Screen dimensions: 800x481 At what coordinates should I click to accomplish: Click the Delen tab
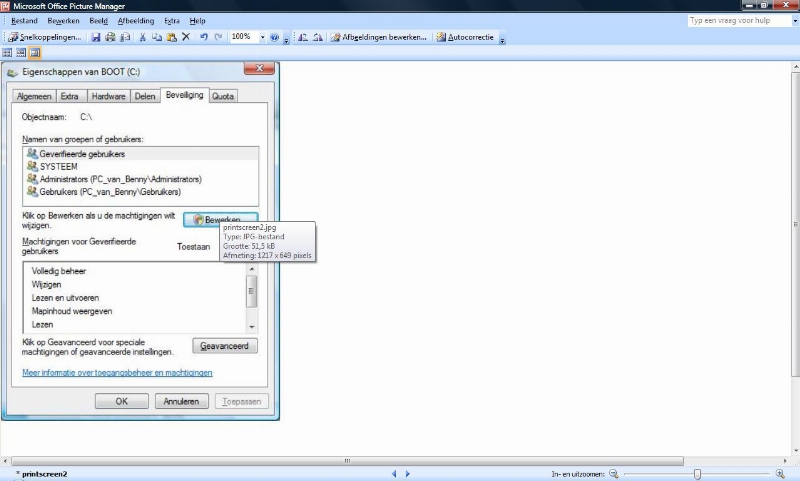pos(145,96)
